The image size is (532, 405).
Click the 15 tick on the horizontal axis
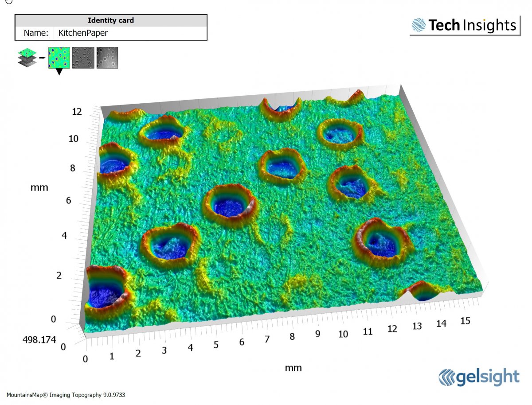click(x=465, y=321)
